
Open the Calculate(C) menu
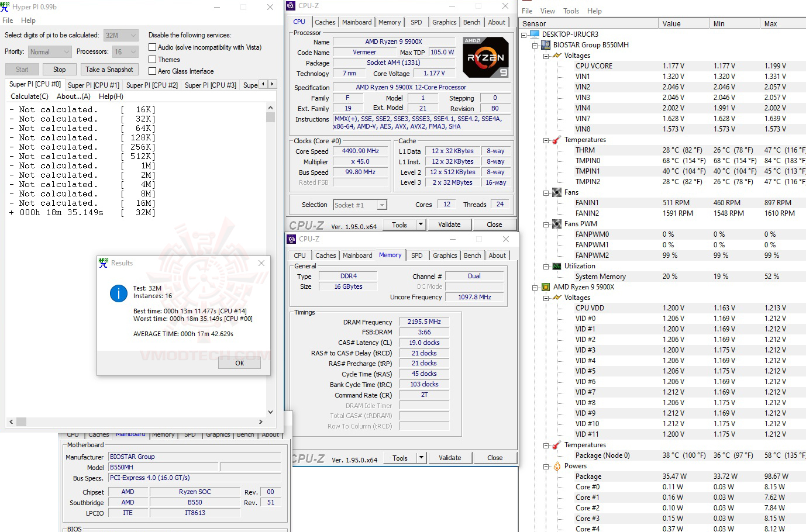pyautogui.click(x=29, y=96)
